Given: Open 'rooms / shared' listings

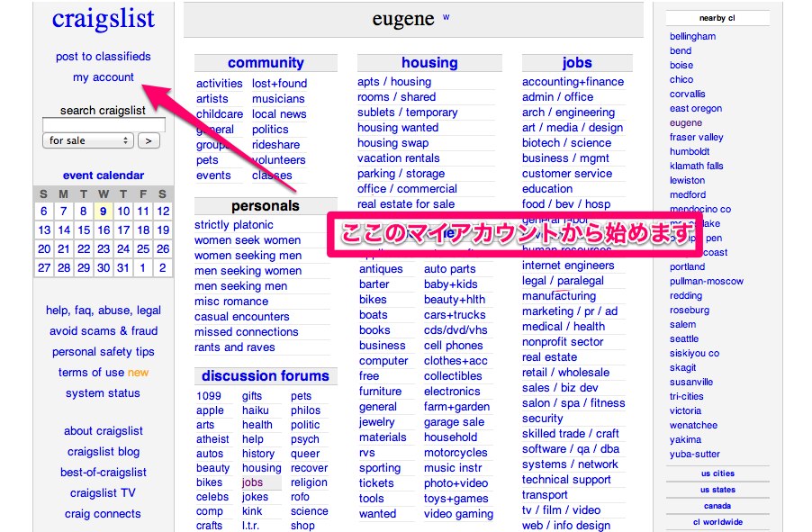Looking at the screenshot, I should (396, 97).
